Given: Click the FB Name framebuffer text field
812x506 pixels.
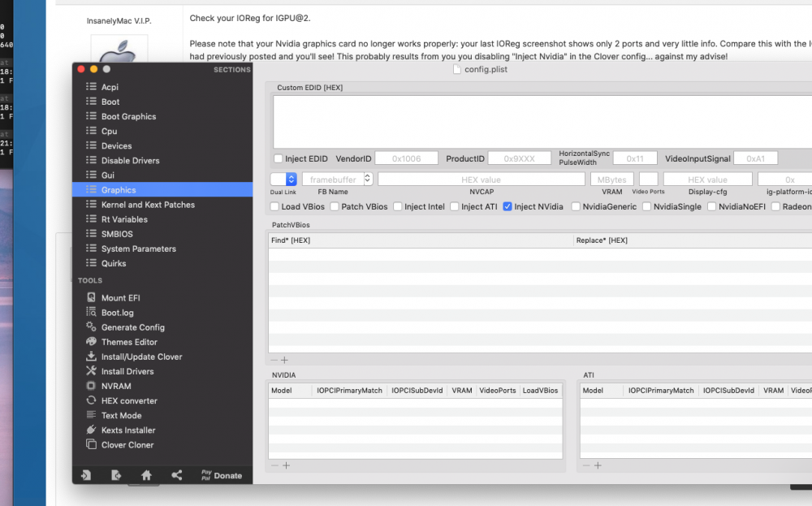Looking at the screenshot, I should pos(333,179).
